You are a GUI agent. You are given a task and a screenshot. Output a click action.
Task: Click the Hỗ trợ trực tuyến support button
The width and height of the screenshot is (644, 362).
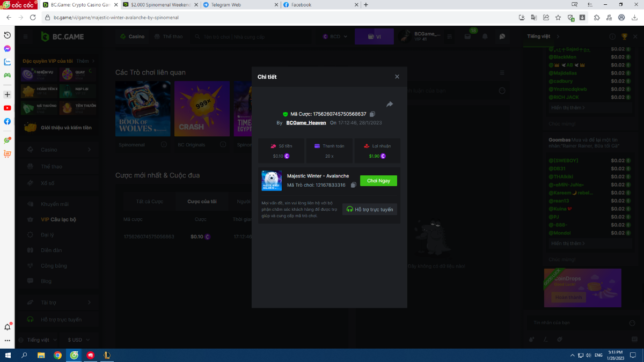click(x=370, y=209)
